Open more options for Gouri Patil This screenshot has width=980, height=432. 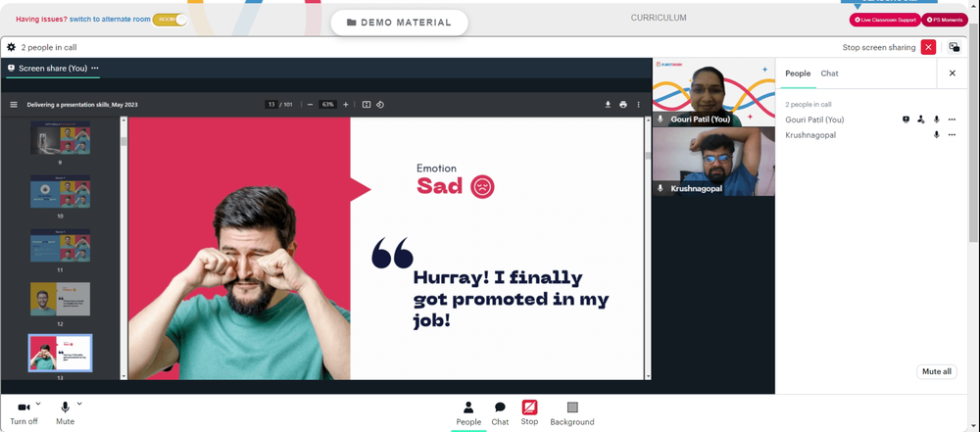tap(952, 120)
